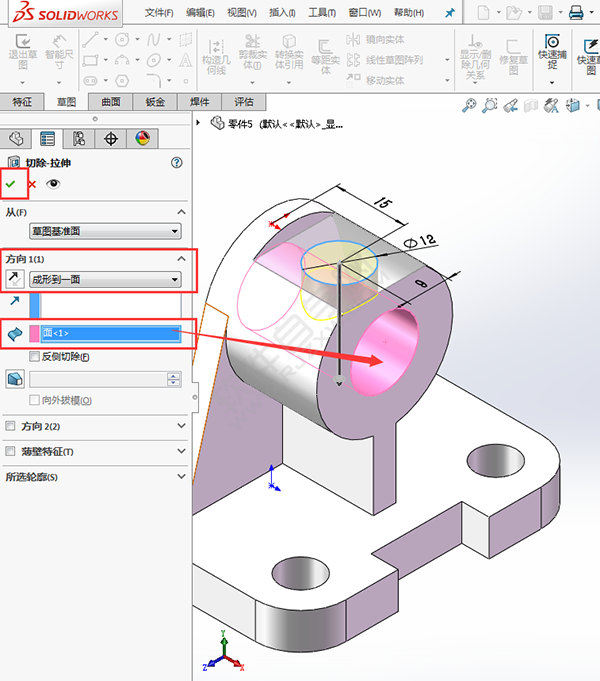Click Zoom to Fit magnifier icon

469,105
